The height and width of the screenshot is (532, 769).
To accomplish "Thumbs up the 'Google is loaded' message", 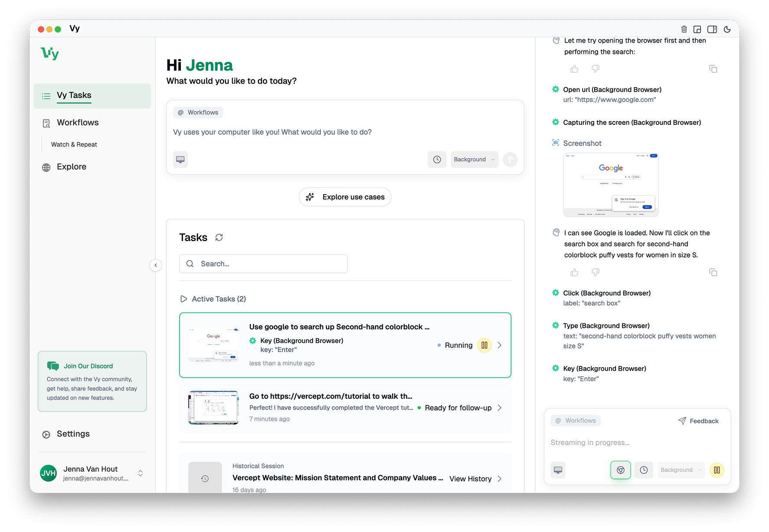I will coord(574,272).
